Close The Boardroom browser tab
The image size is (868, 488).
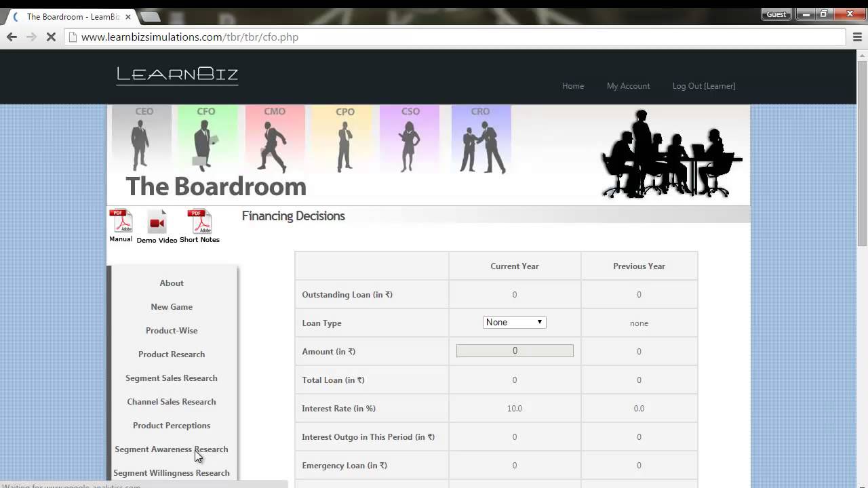click(x=127, y=17)
